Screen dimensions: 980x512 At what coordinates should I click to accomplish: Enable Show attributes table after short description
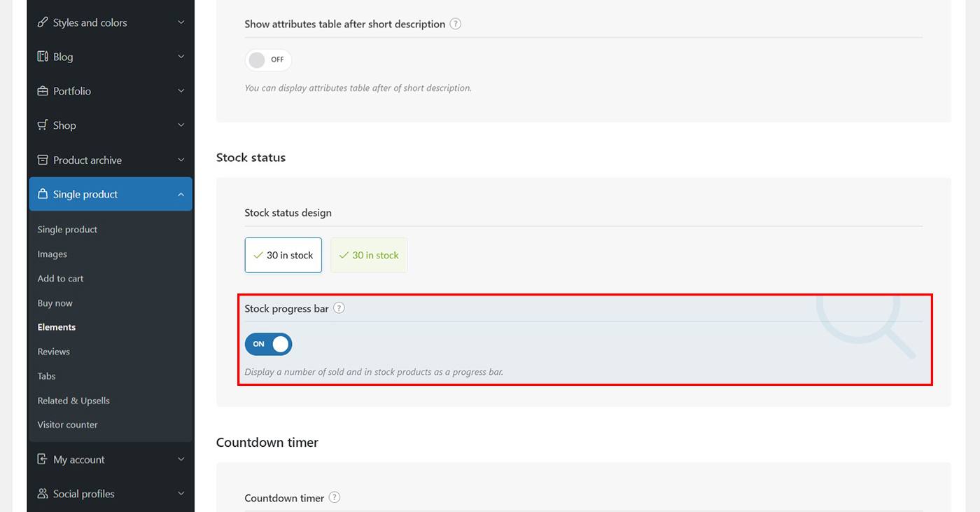pyautogui.click(x=268, y=60)
